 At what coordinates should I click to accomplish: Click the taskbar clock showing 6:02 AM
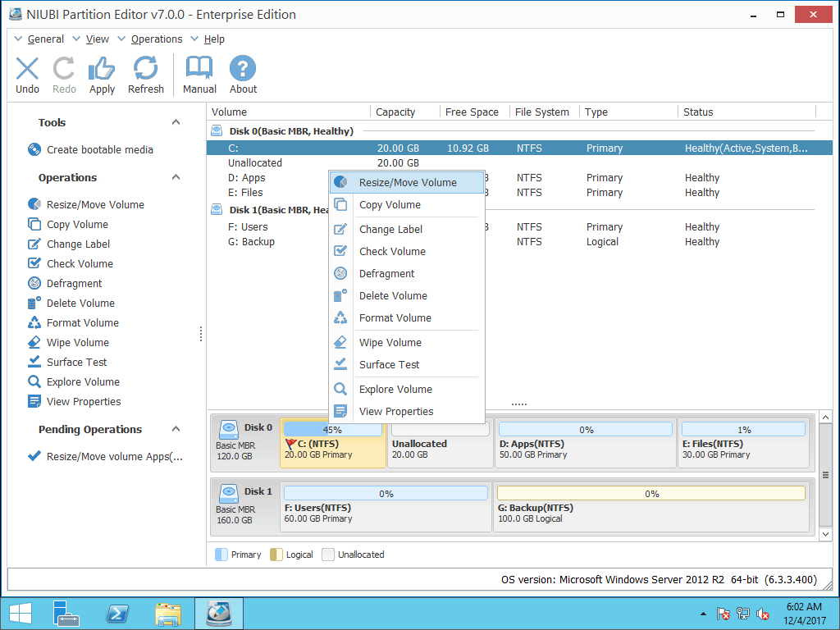[x=804, y=614]
